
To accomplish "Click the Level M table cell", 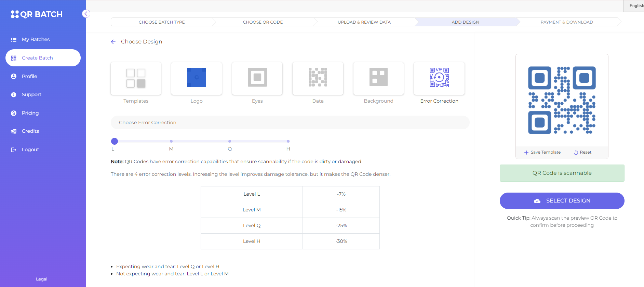I will (252, 210).
